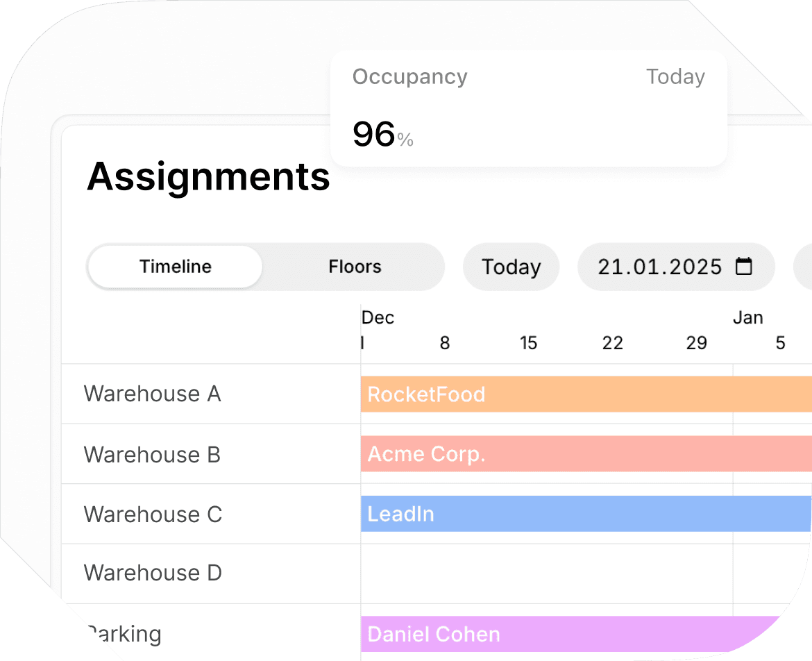Image resolution: width=812 pixels, height=661 pixels.
Task: Click the Warehouse A row label
Action: click(152, 394)
